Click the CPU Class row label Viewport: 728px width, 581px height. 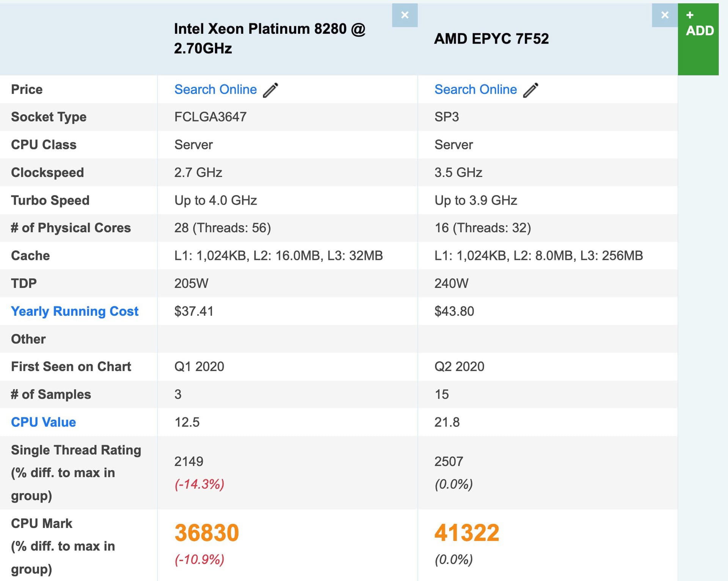point(44,145)
